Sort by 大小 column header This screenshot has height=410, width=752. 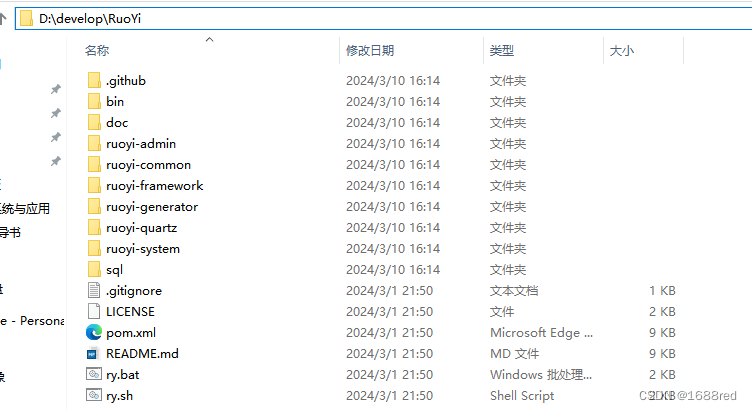click(622, 50)
